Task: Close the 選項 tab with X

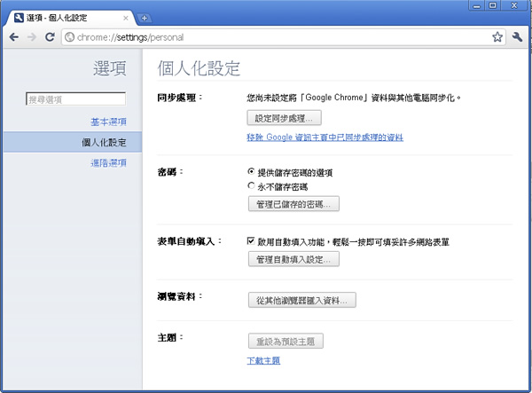Action: coord(126,18)
